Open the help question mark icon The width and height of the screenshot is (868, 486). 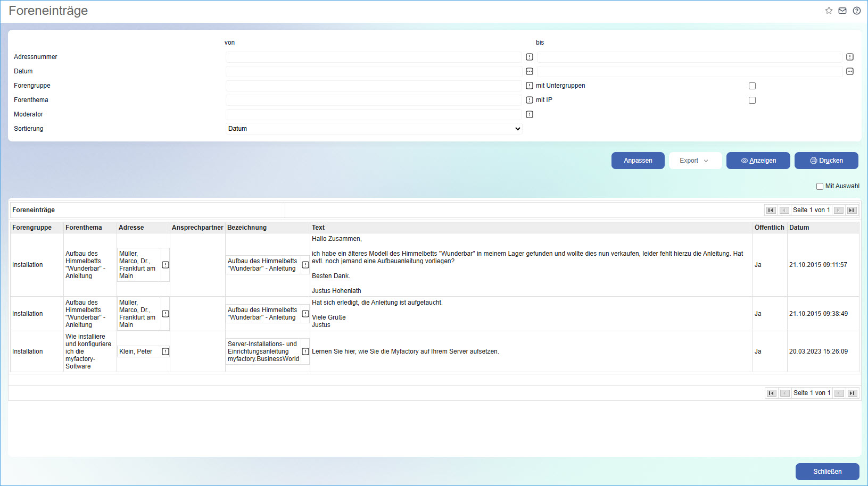(x=856, y=11)
